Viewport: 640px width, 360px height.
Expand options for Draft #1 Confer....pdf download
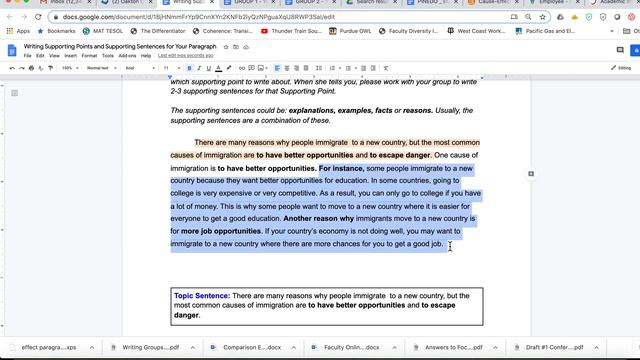tap(596, 347)
